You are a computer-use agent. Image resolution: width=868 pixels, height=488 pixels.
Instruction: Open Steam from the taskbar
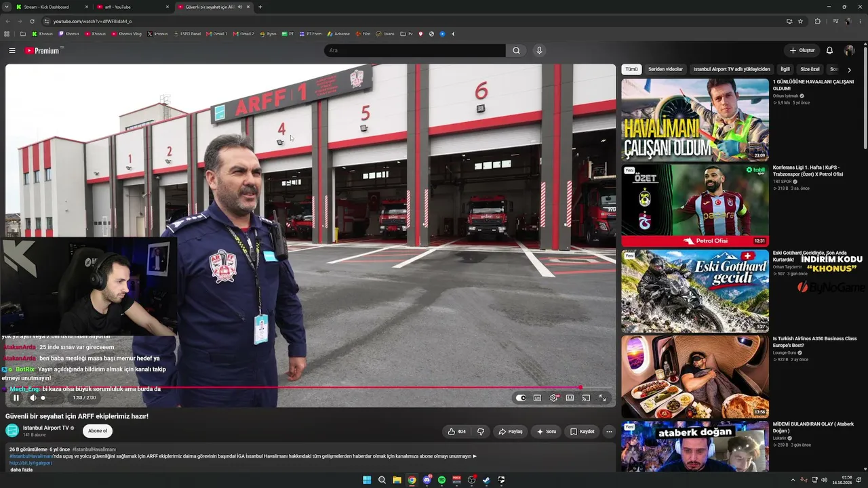[486, 480]
